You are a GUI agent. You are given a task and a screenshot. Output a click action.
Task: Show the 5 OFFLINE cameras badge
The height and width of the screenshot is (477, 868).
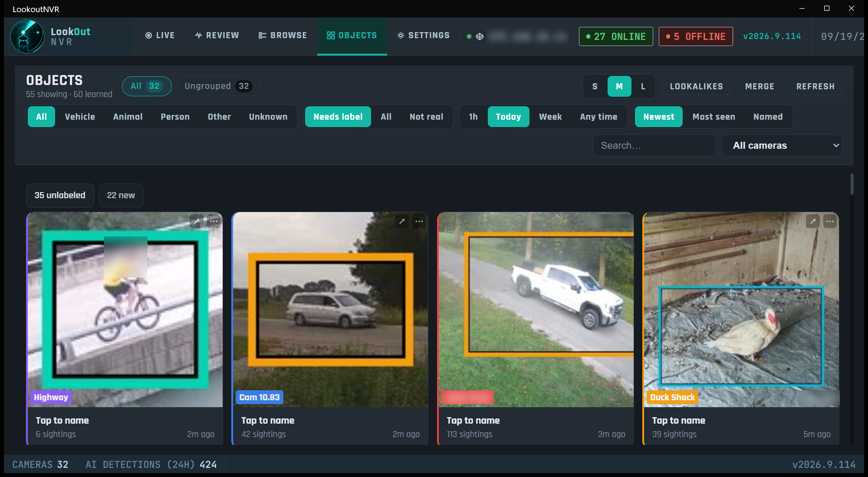[x=696, y=36]
